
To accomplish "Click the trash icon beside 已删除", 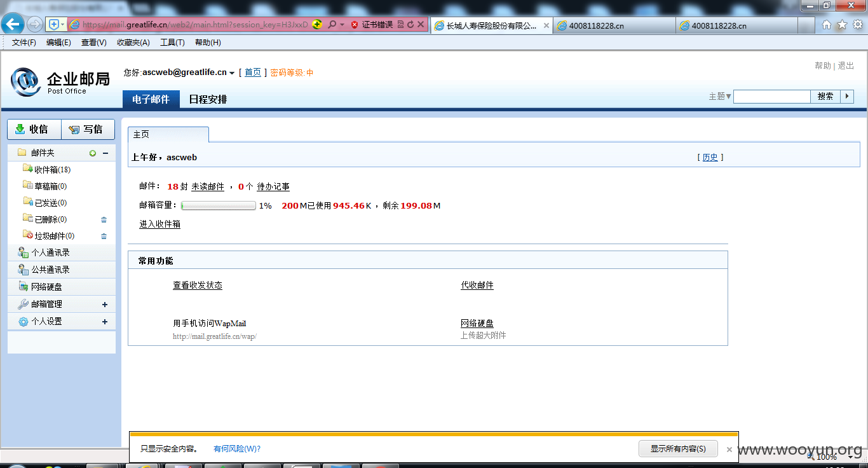I will 104,220.
